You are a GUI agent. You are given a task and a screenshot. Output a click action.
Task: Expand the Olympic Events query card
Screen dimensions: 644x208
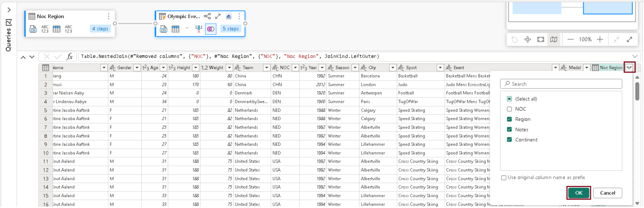pyautogui.click(x=218, y=16)
